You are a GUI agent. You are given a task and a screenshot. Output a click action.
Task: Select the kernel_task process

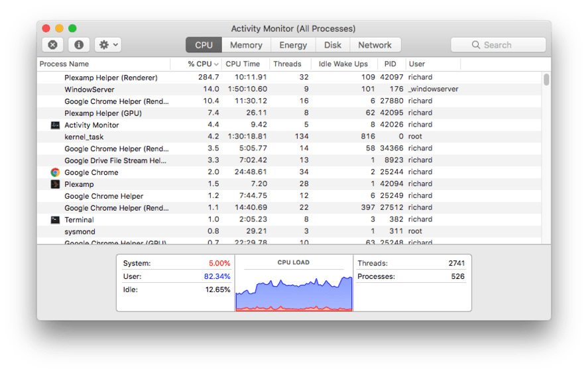(x=289, y=136)
